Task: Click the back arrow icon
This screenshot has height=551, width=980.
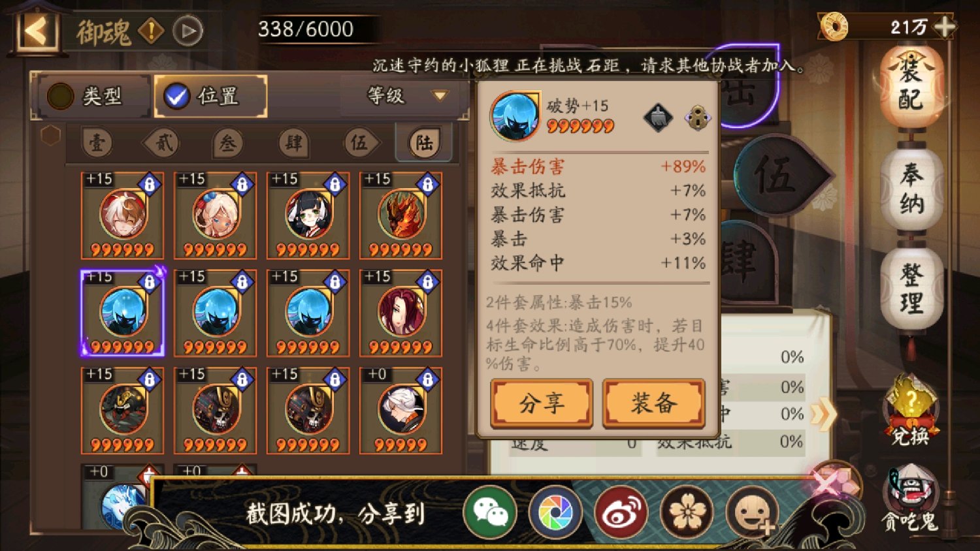Action: tap(37, 30)
